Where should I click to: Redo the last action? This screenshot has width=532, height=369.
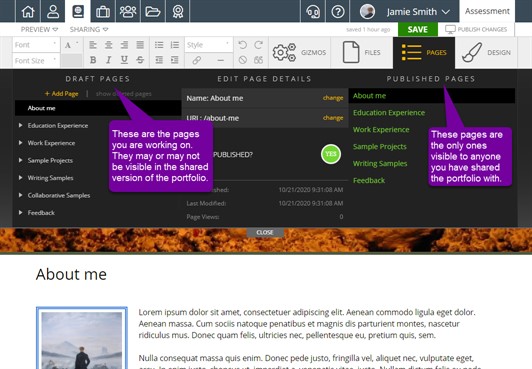pos(259,45)
